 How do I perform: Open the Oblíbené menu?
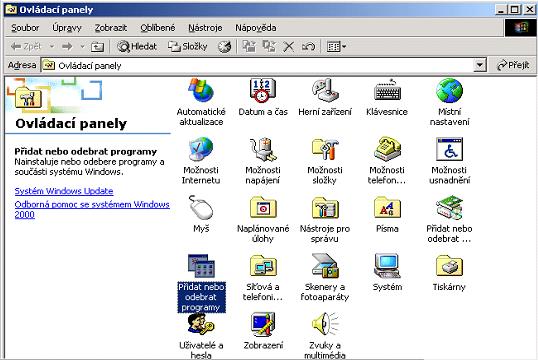coord(157,27)
